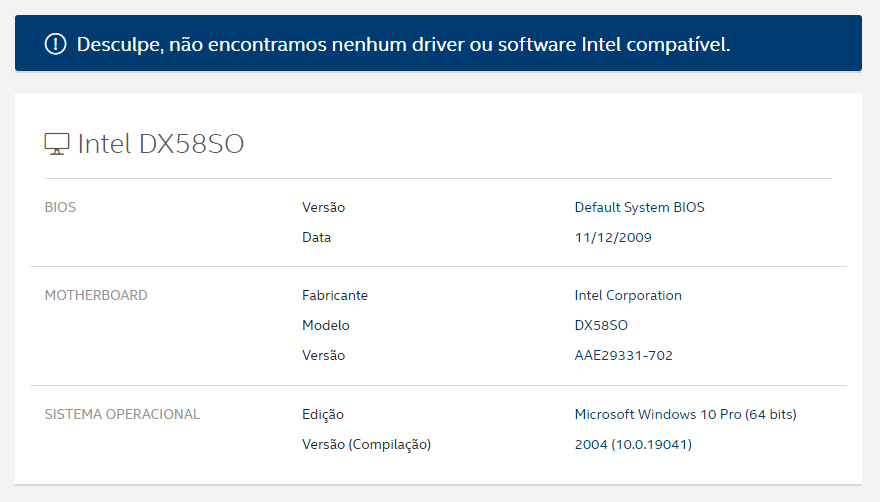Select the Edição label
Viewport: 880px width, 502px height.
coord(323,414)
